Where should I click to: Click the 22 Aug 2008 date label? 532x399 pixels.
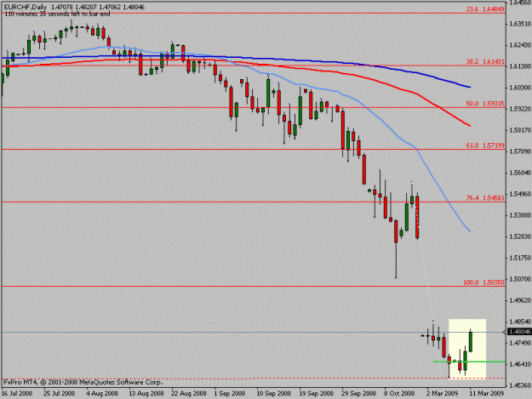(x=189, y=394)
